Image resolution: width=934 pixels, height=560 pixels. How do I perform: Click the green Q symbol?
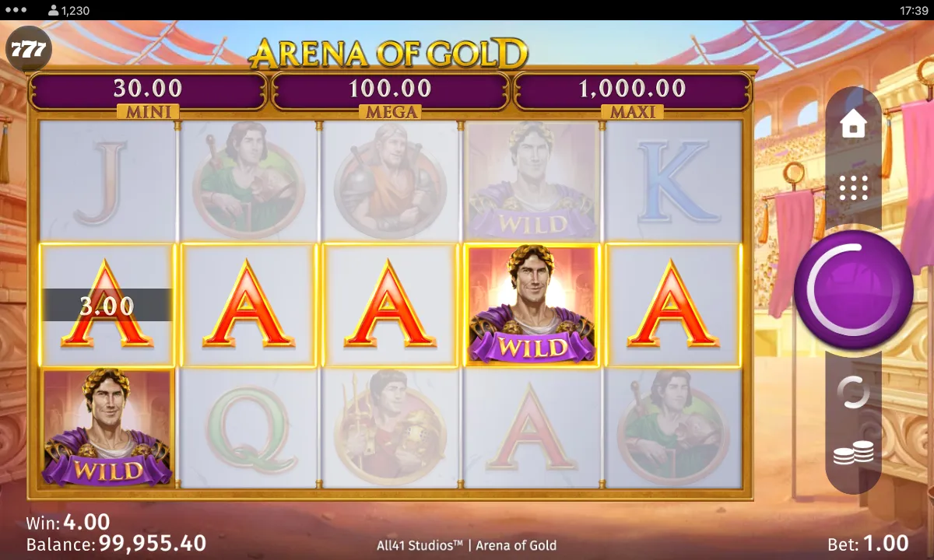tap(248, 428)
